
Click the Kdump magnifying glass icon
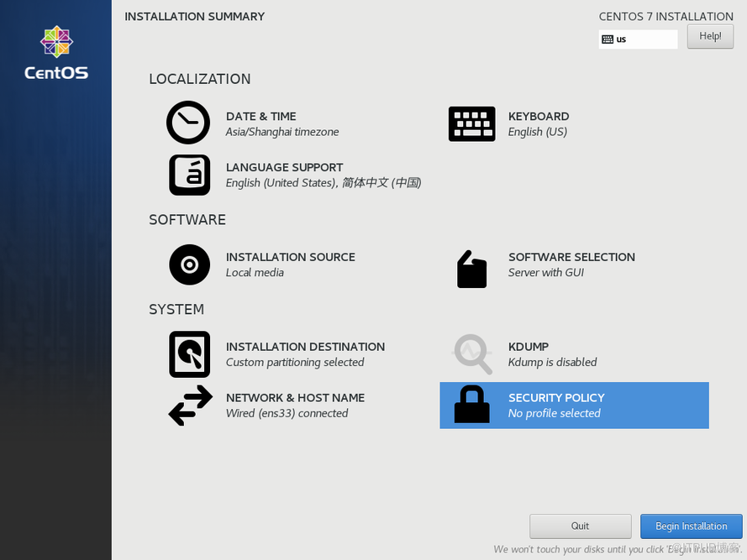point(473,354)
